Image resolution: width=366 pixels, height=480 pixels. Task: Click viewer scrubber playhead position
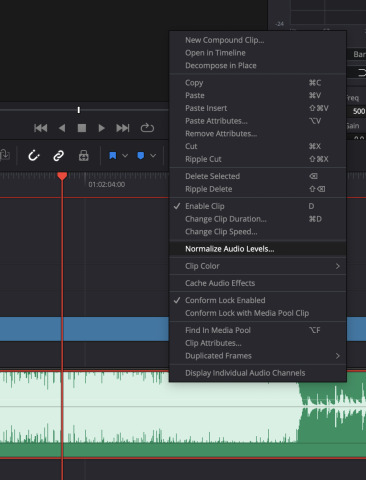(79, 110)
